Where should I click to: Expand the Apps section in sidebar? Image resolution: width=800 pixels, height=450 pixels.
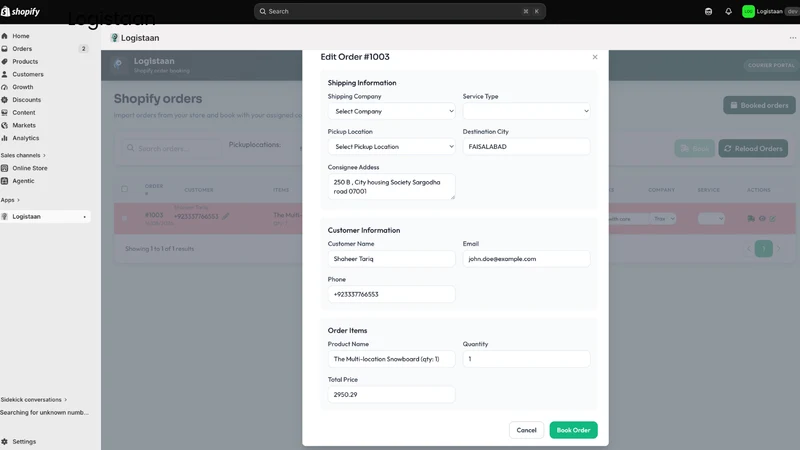pyautogui.click(x=10, y=200)
